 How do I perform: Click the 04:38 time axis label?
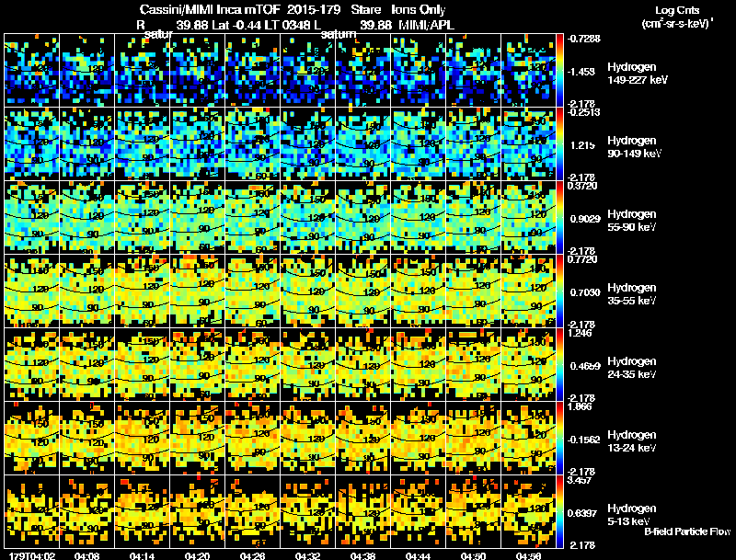[362, 555]
